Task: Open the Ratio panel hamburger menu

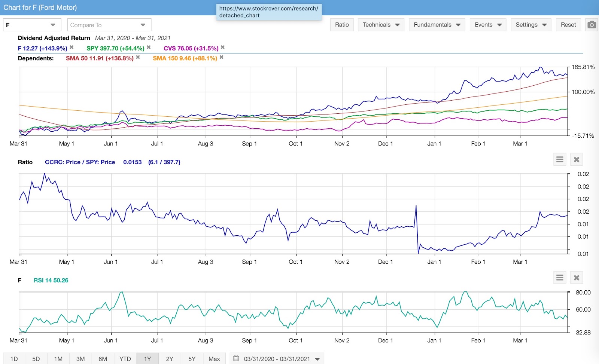Action: (x=560, y=160)
